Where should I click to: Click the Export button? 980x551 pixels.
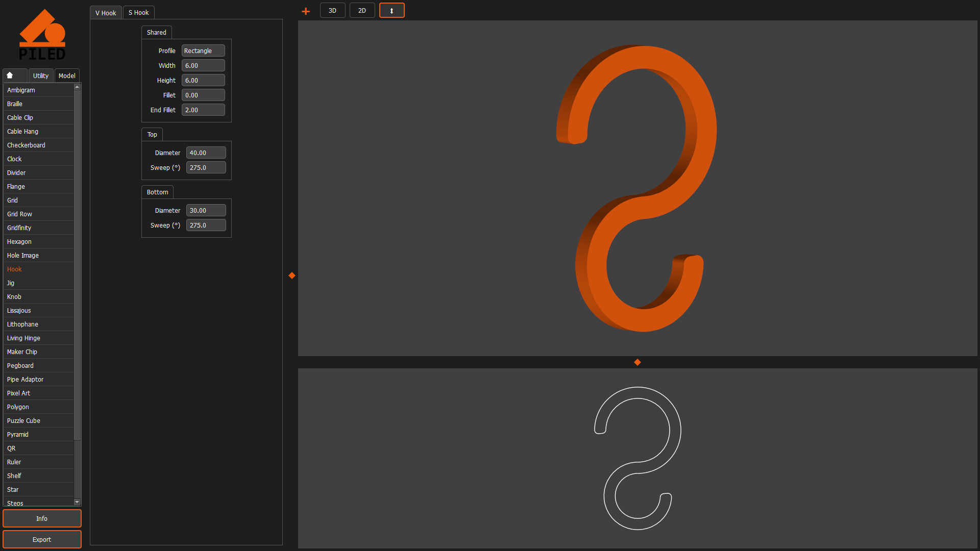click(42, 539)
